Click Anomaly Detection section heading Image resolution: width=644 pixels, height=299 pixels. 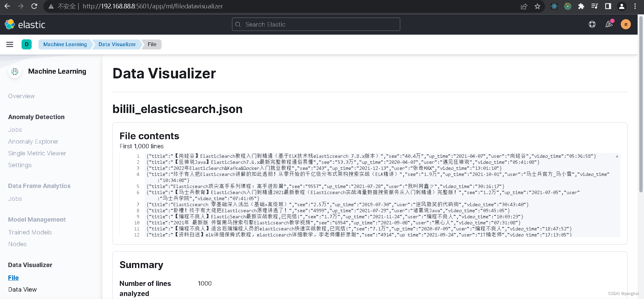36,117
